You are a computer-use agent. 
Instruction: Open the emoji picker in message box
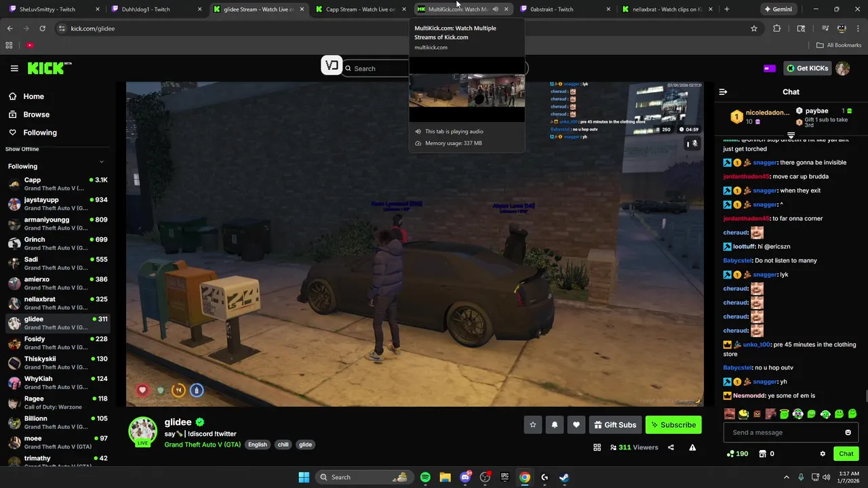tap(848, 432)
